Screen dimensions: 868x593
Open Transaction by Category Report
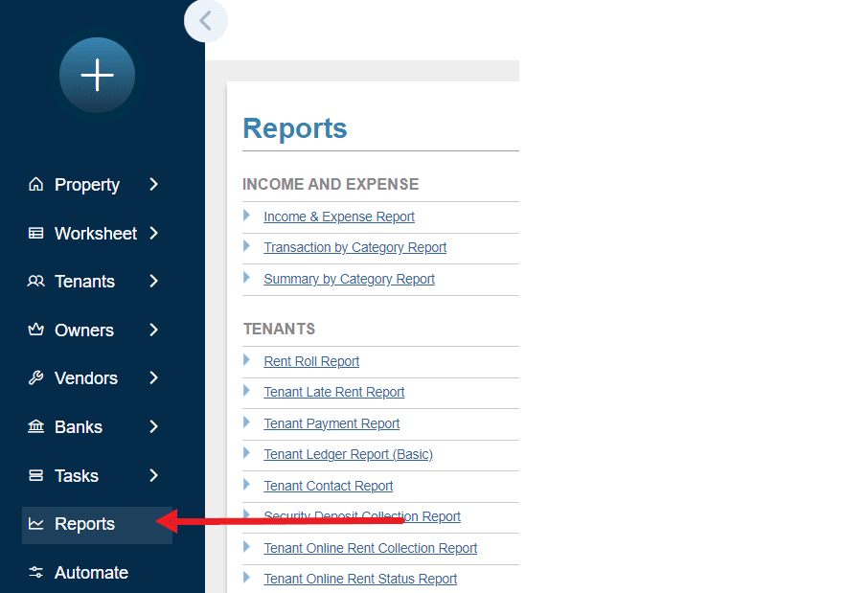click(355, 247)
